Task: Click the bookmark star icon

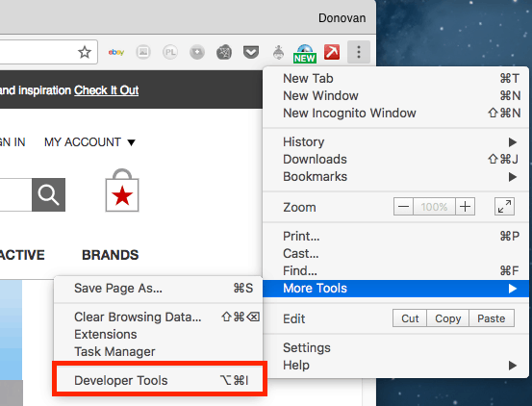Action: tap(85, 52)
